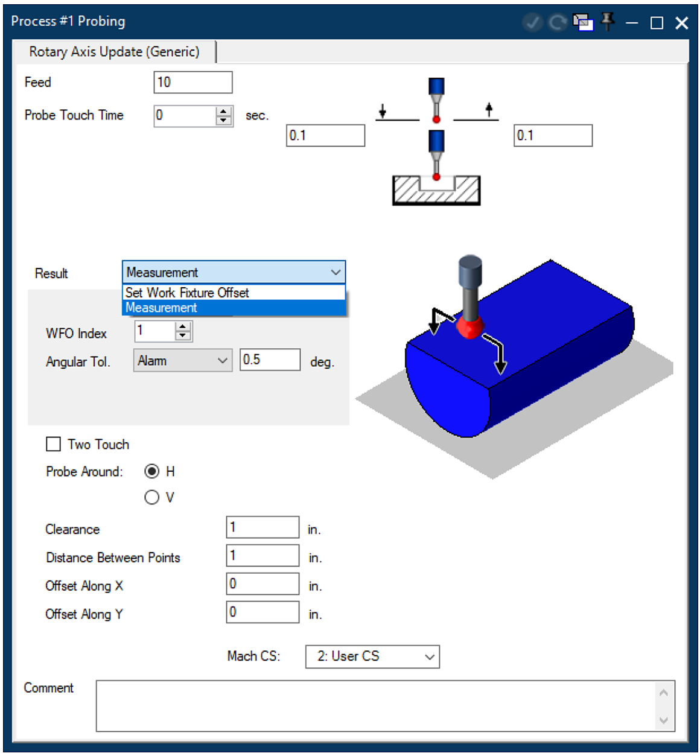The width and height of the screenshot is (700, 756).
Task: Click the 3D probe on cylinder illustration
Action: tap(514, 366)
